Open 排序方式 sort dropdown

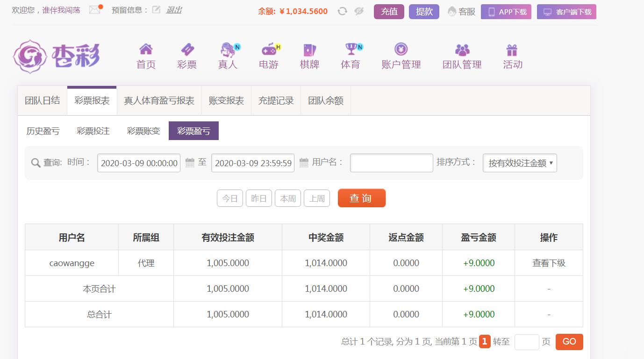[520, 163]
